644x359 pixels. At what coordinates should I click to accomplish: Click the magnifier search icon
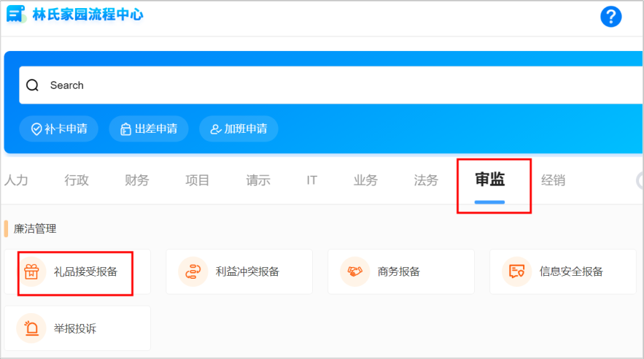tap(32, 85)
